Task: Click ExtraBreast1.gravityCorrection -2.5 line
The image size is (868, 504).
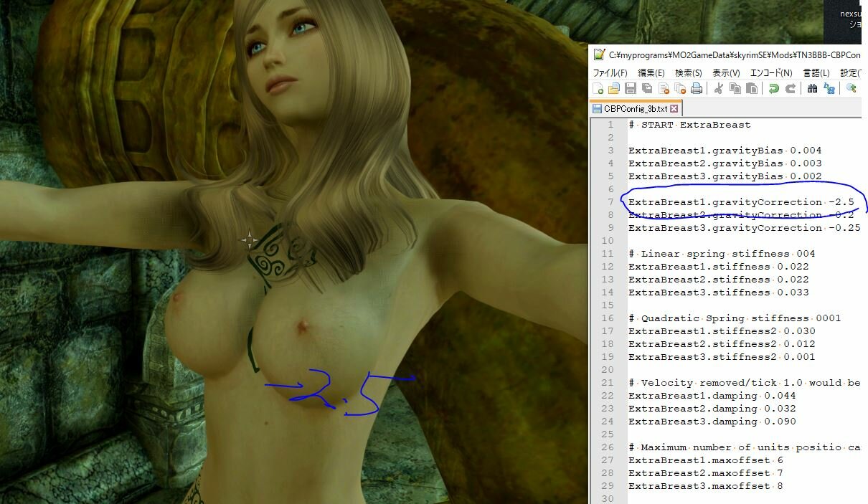Action: [741, 202]
